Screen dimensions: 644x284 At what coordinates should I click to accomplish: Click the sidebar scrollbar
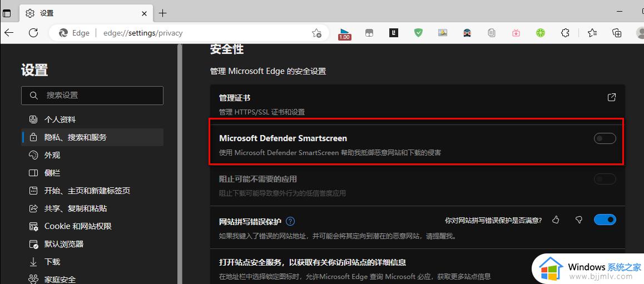tap(180, 164)
